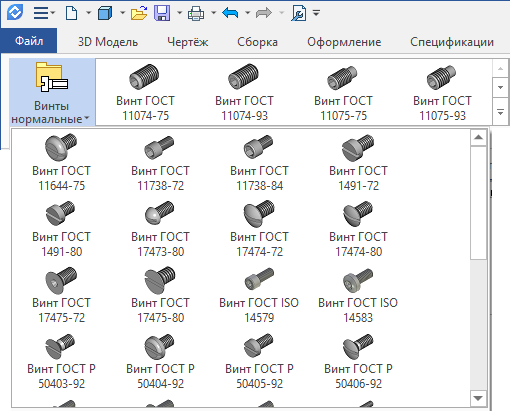Screen dimensions: 510x411
Task: Switch to the Сборка tab
Action: coord(257,42)
